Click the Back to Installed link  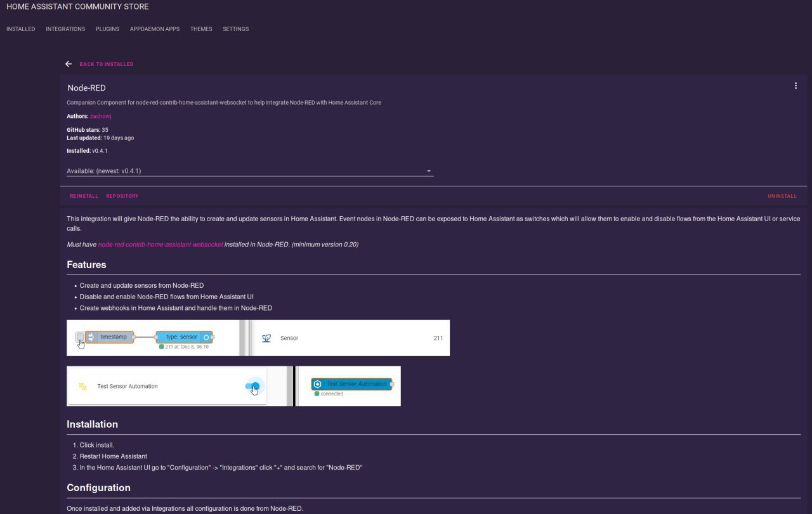pos(107,64)
